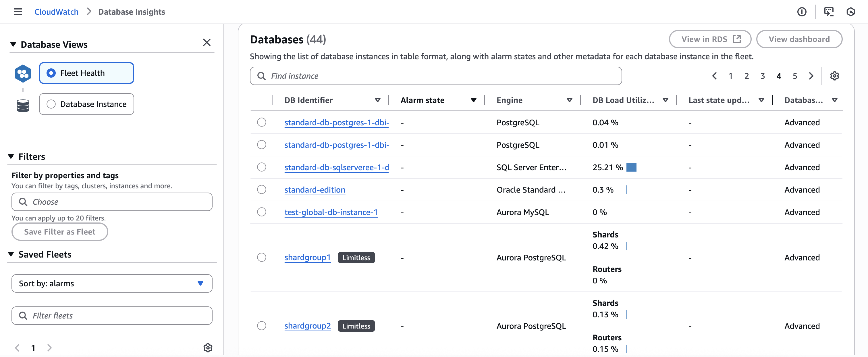Open table preferences via the gear icon
The image size is (868, 357).
click(x=835, y=76)
